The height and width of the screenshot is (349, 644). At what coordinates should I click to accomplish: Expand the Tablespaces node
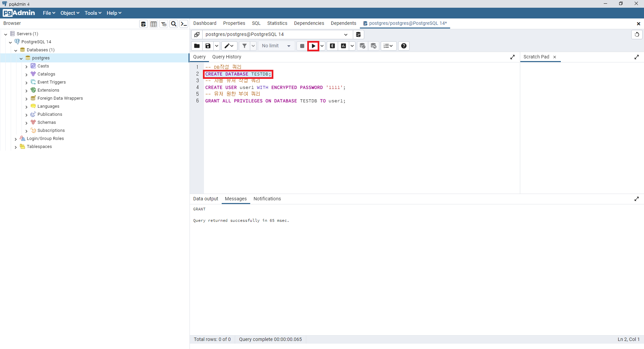pos(16,147)
